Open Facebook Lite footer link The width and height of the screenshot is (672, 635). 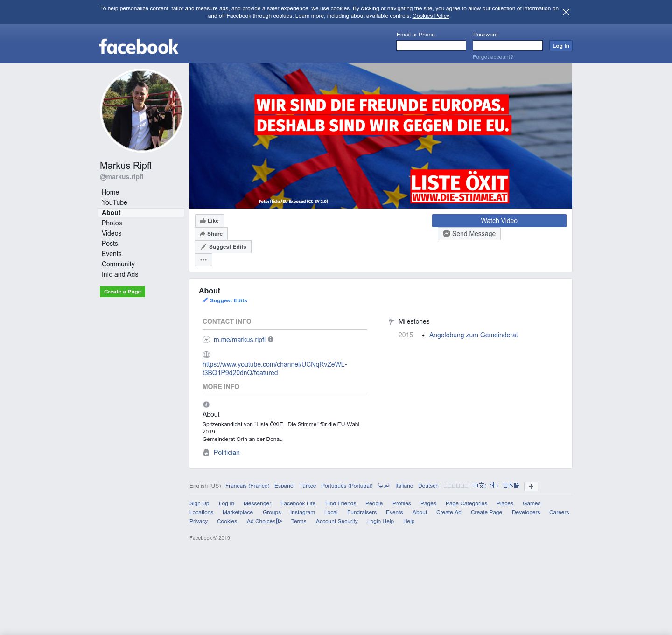pos(298,503)
